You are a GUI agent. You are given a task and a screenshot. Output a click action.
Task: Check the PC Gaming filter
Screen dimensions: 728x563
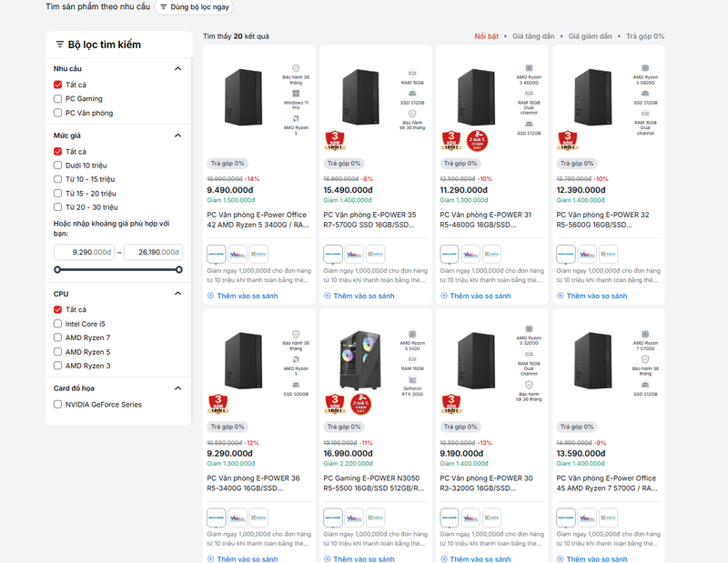tap(57, 98)
